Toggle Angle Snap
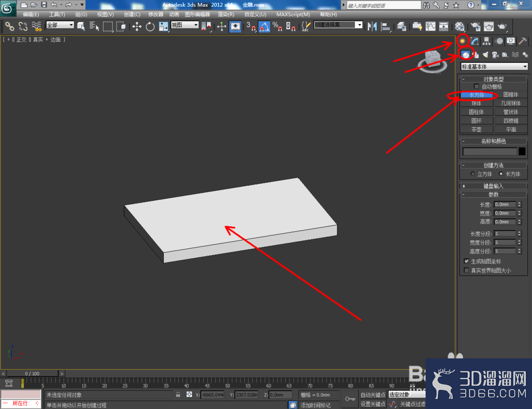The width and height of the screenshot is (532, 409). click(x=264, y=26)
